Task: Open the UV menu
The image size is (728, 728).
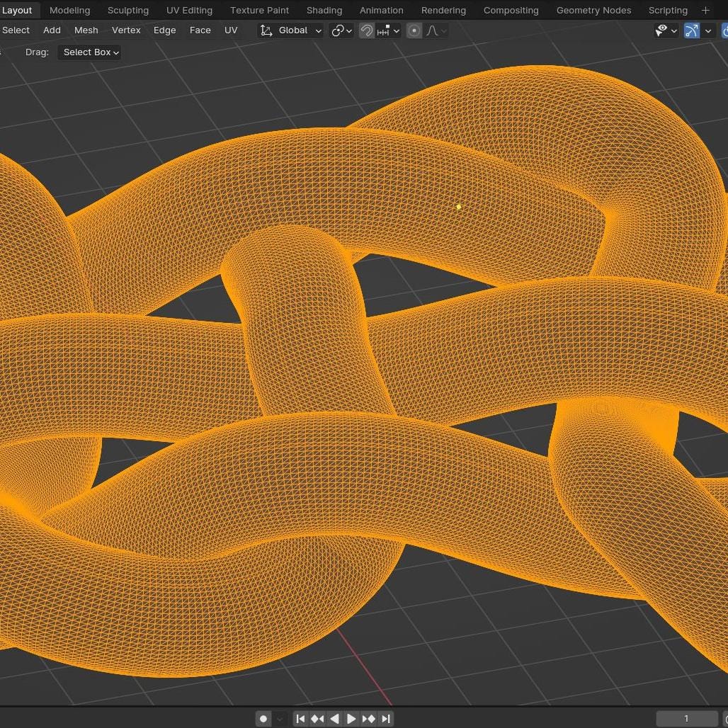Action: pyautogui.click(x=231, y=30)
